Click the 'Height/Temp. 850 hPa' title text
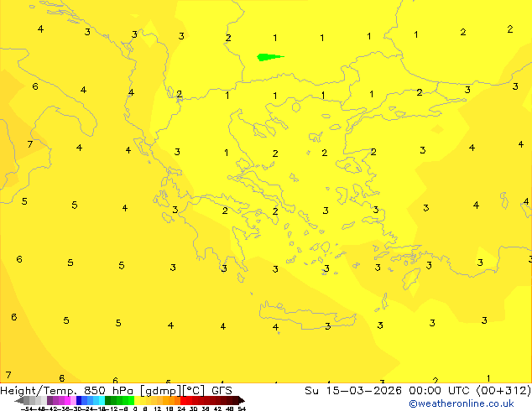The height and width of the screenshot is (411, 532). (67, 391)
